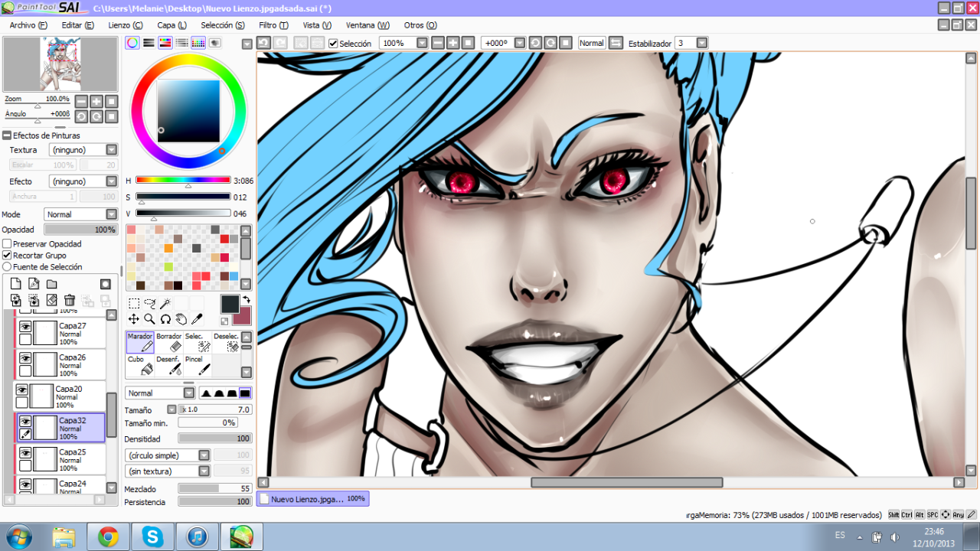This screenshot has width=980, height=551.
Task: Create a new linework layer
Action: pos(34,284)
